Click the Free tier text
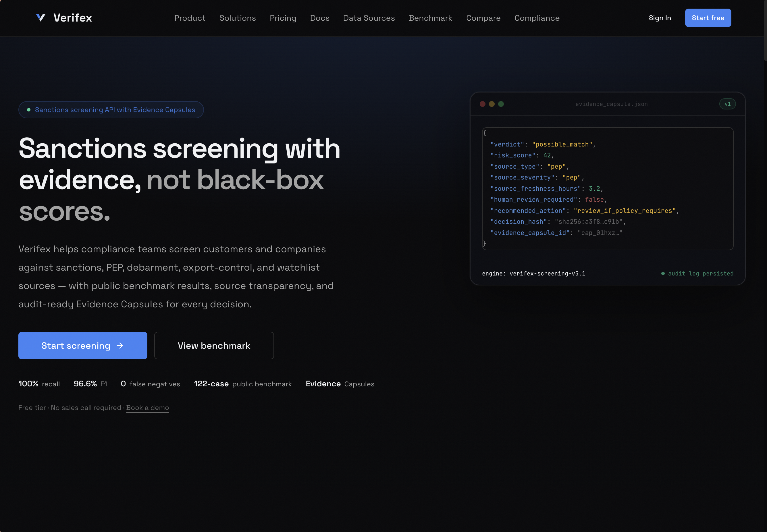This screenshot has width=767, height=532. [x=32, y=408]
